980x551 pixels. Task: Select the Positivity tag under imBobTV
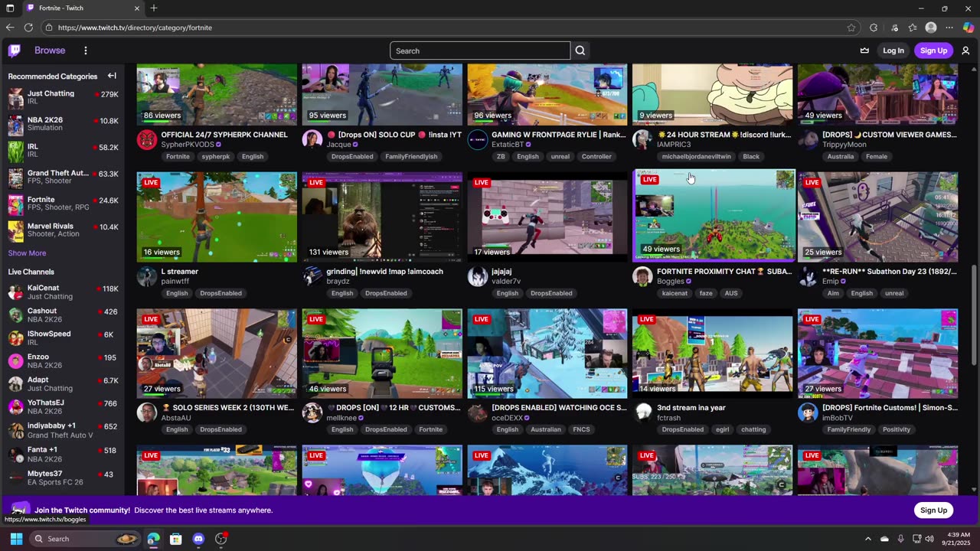click(897, 429)
